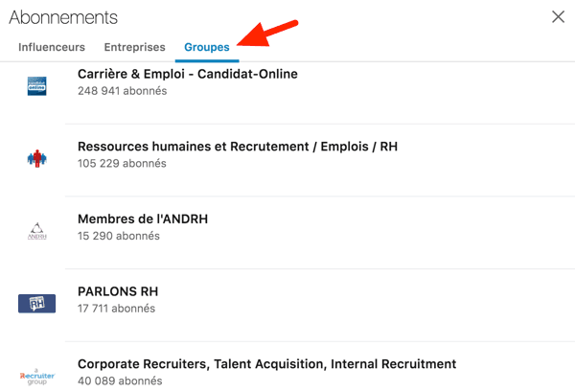This screenshot has width=575, height=392.
Task: Click the Carrière & Emploi group logo
Action: pos(37,85)
